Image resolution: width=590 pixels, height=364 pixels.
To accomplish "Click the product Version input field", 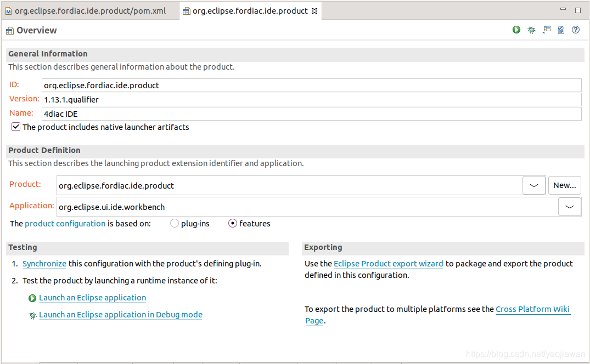I will click(x=311, y=100).
